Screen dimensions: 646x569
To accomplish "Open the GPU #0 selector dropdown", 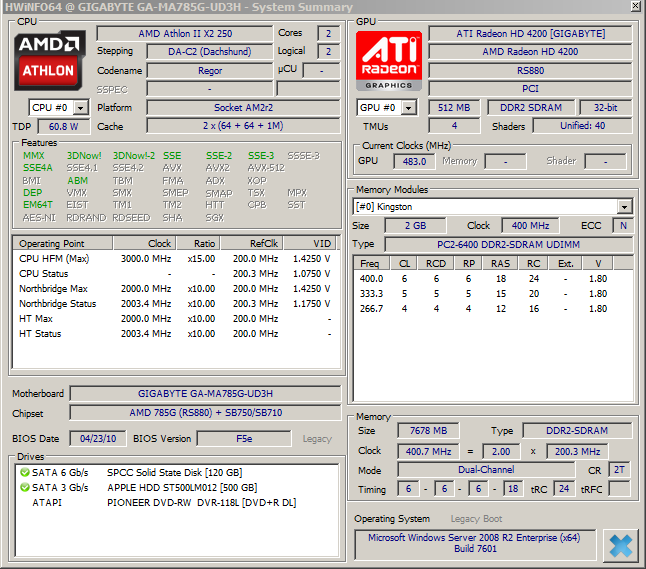I will [x=408, y=108].
